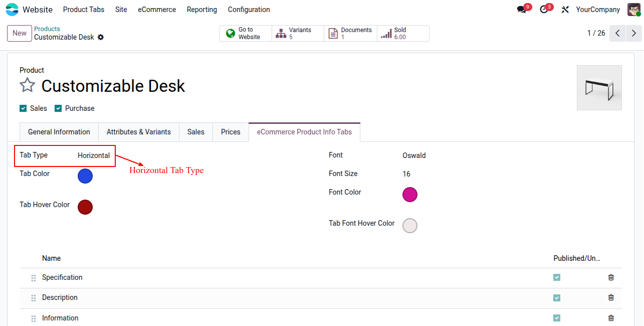Edit the Customizable Desk product name

(113, 86)
